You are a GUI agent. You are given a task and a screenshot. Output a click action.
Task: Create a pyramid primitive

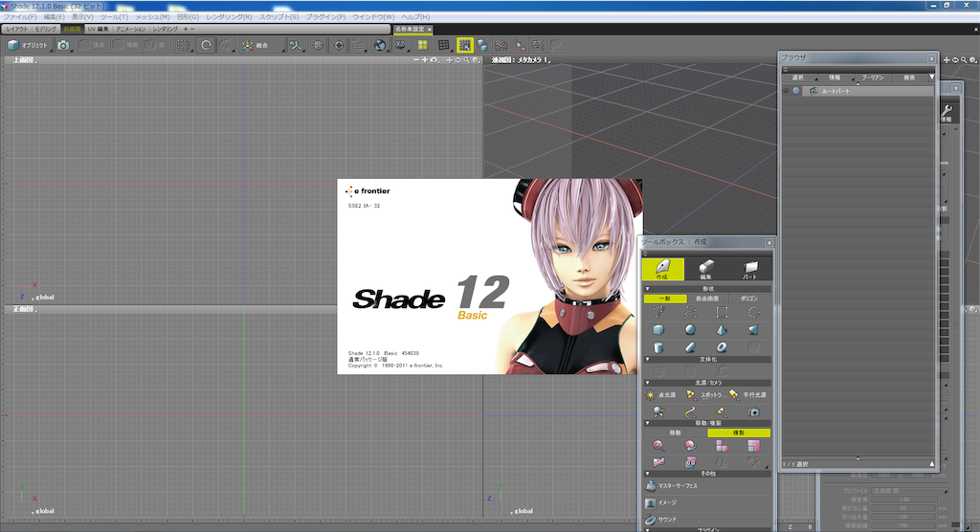(x=722, y=329)
